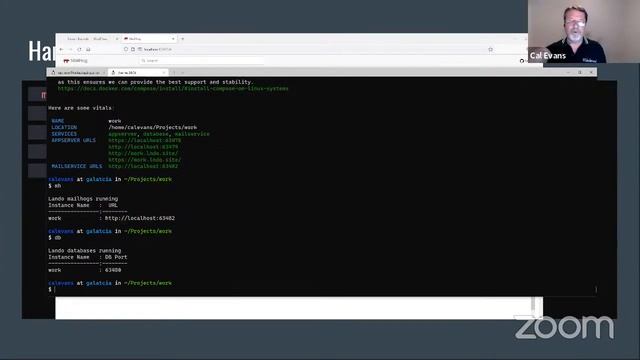Image resolution: width=640 pixels, height=360 pixels.
Task: Click the 'Lando mailhogs running' heading
Action: coord(83,199)
